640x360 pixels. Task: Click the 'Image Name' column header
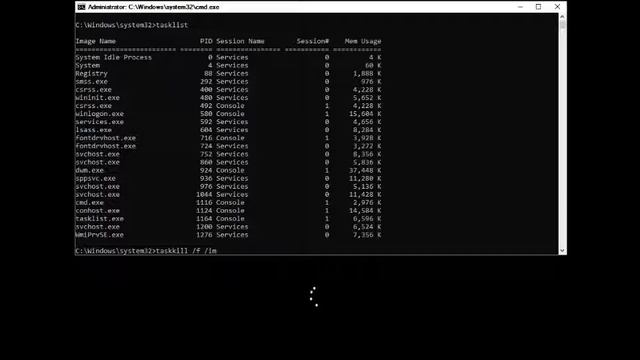pyautogui.click(x=96, y=41)
